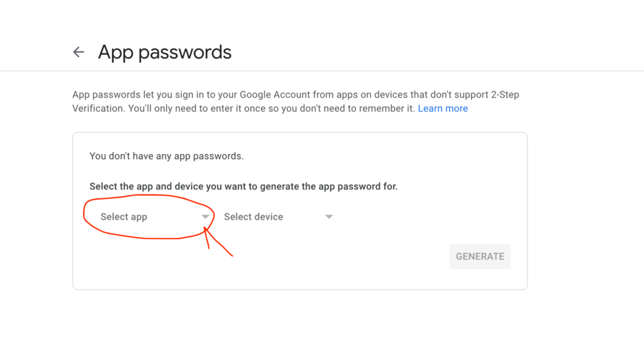The image size is (644, 341).
Task: Click the Select device triangle arrow
Action: (328, 217)
